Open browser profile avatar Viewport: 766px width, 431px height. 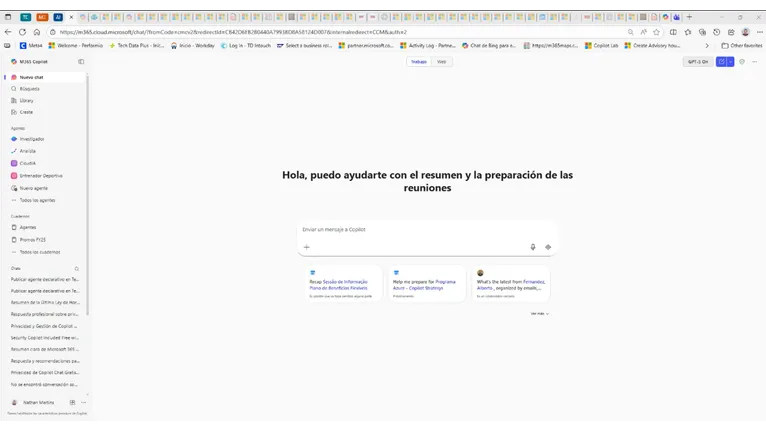tap(745, 32)
